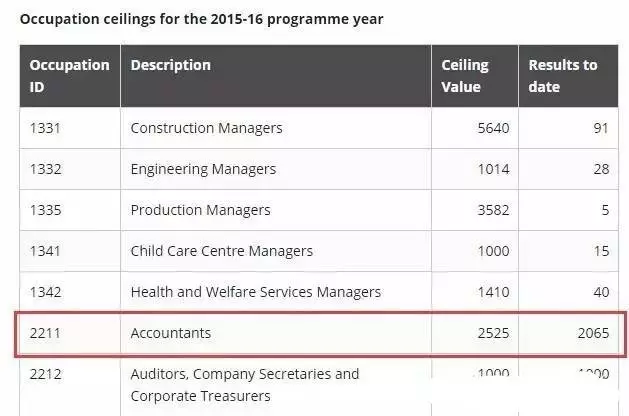Select the ceiling value 1410

pos(493,292)
